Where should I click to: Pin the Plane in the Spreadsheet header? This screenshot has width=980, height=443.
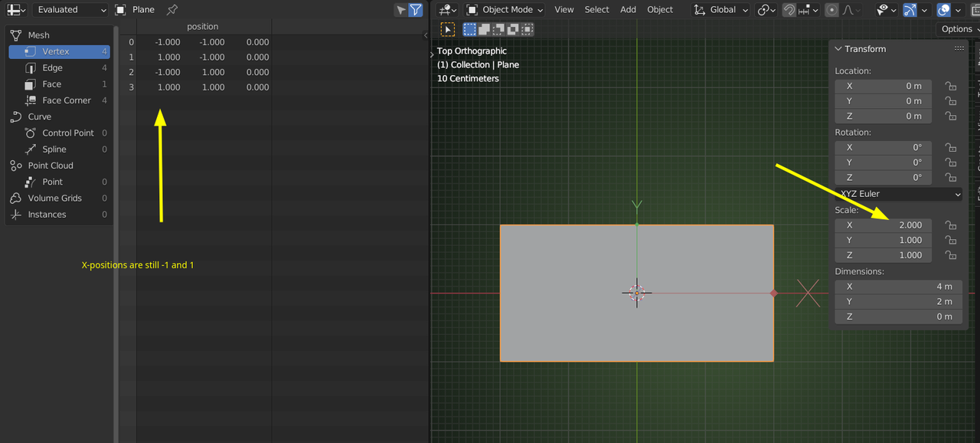click(171, 10)
